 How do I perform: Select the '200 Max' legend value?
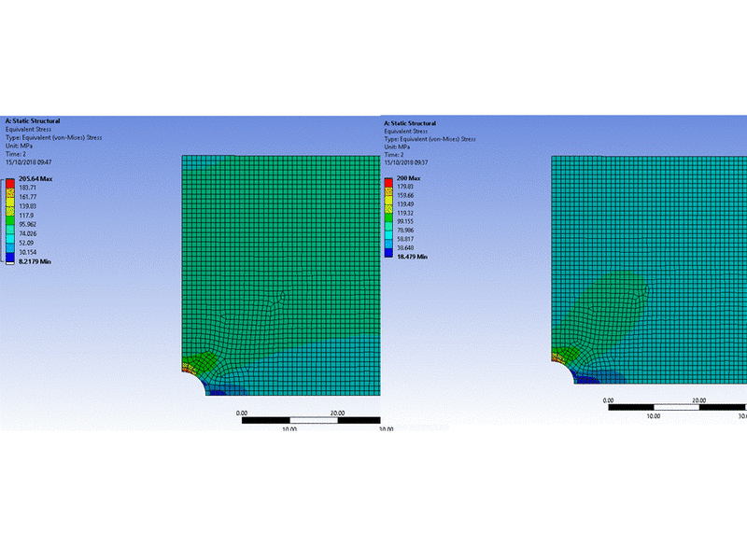[409, 178]
